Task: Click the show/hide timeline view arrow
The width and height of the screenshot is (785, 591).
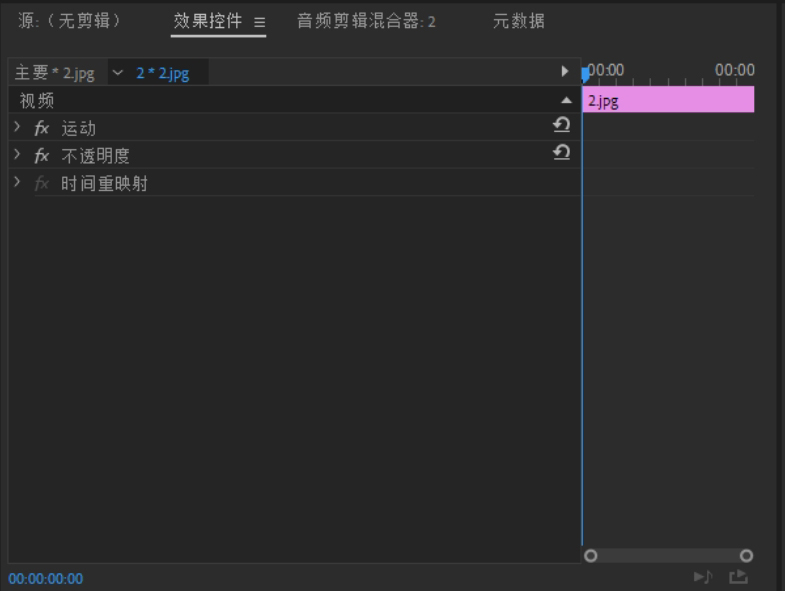Action: click(565, 71)
